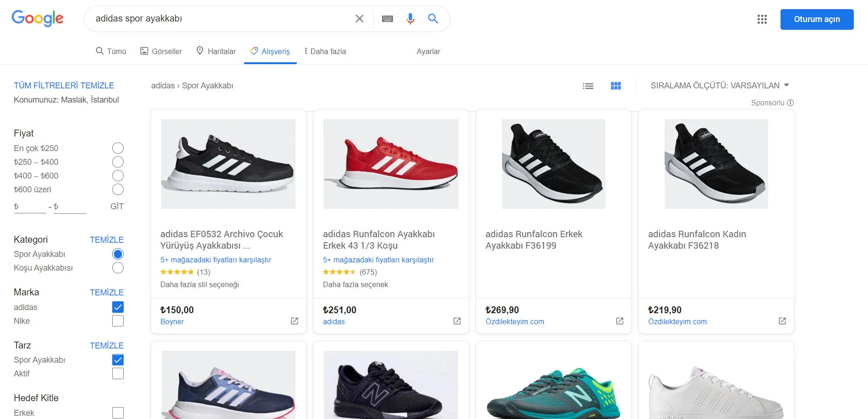Switch to list view icon
The height and width of the screenshot is (419, 868).
click(588, 86)
